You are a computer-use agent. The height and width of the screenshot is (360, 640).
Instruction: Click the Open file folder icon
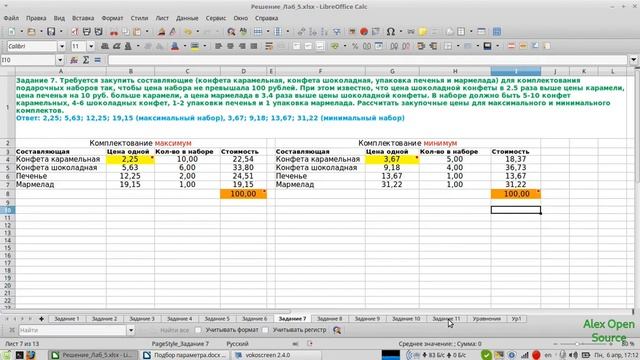[x=31, y=32]
